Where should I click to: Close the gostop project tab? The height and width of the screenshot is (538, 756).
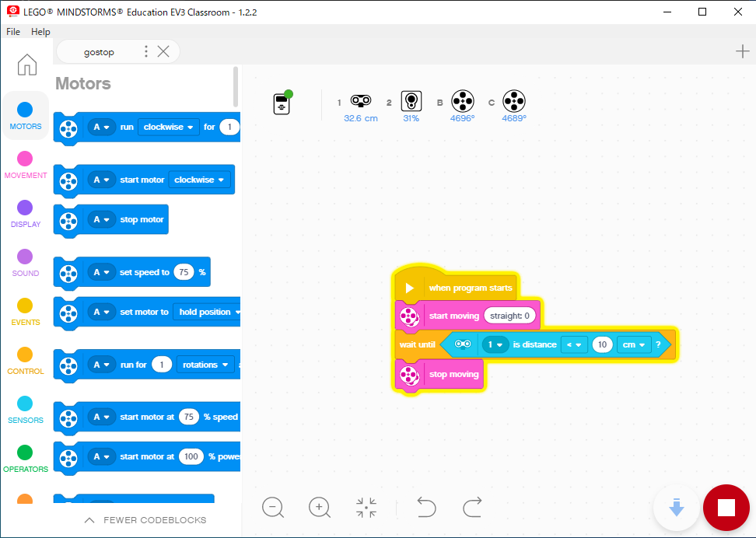point(163,51)
